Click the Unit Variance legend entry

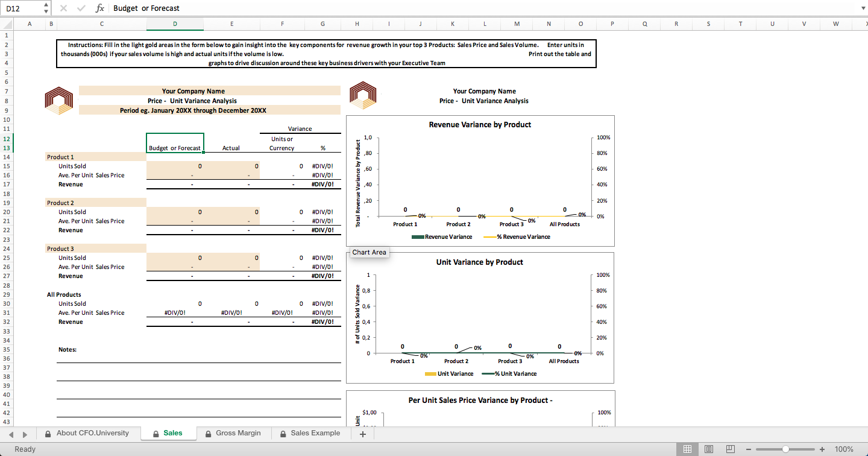(x=449, y=374)
